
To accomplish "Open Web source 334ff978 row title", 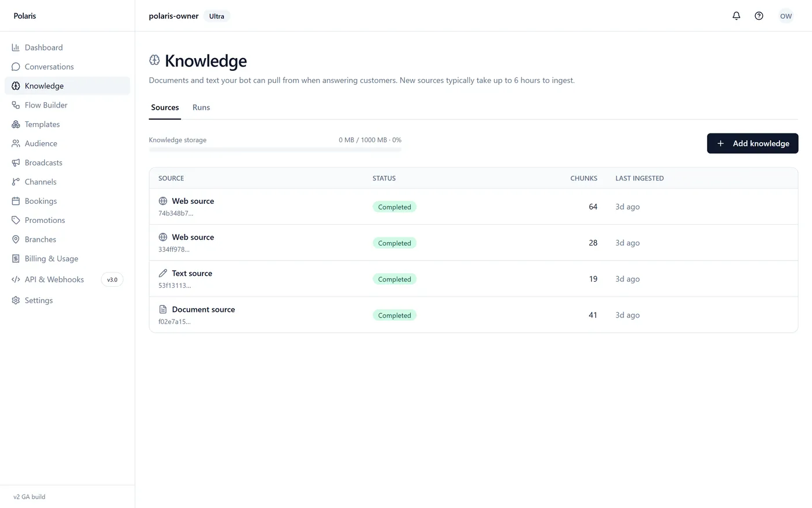I will pyautogui.click(x=193, y=237).
